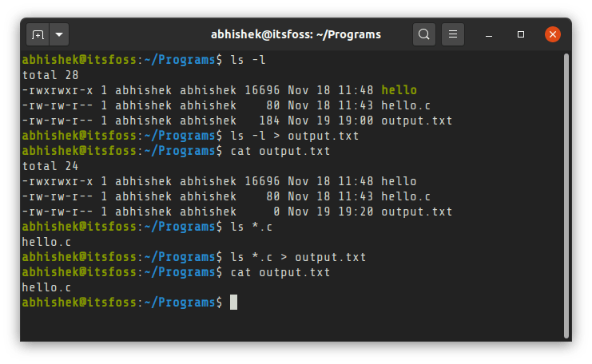Open the hamburger menu

453,34
